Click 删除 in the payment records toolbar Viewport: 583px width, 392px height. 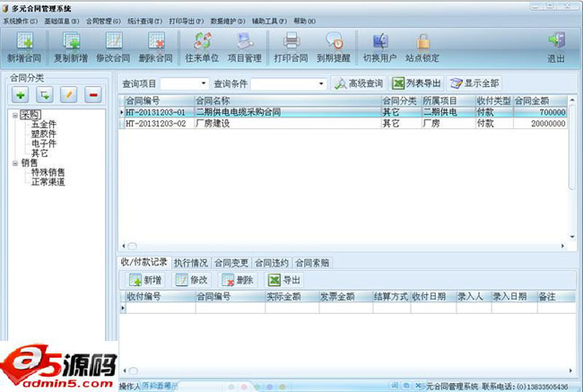tap(238, 280)
